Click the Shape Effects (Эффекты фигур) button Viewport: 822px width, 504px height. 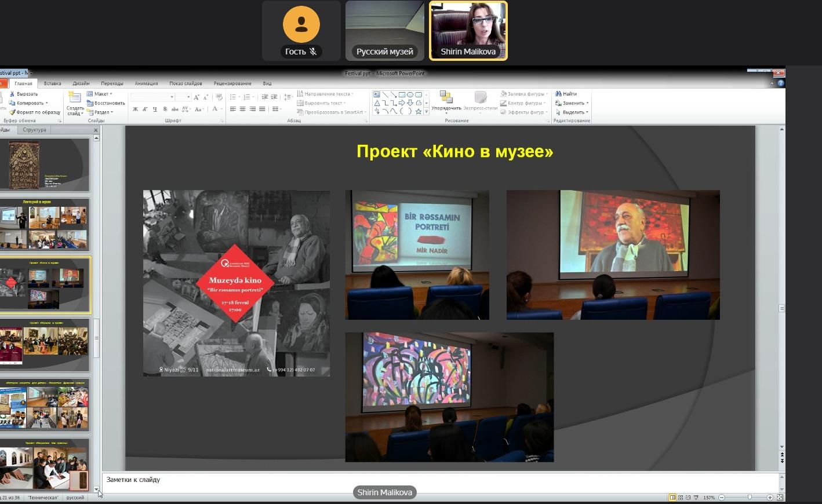point(525,112)
